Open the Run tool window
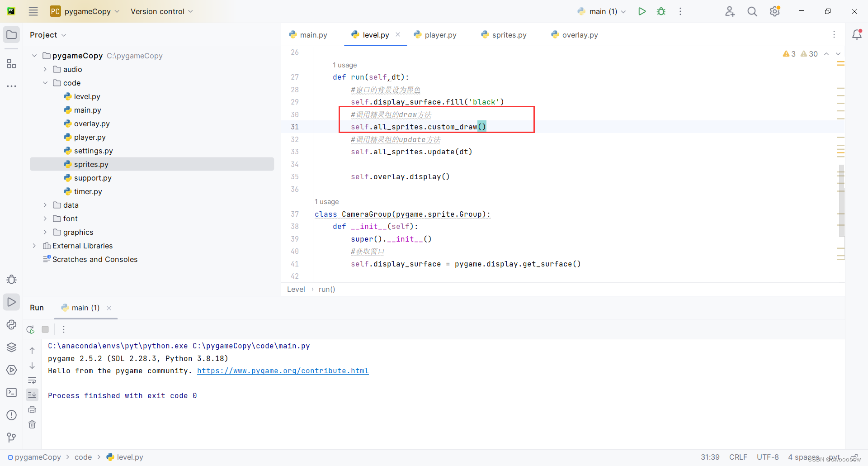 tap(11, 302)
